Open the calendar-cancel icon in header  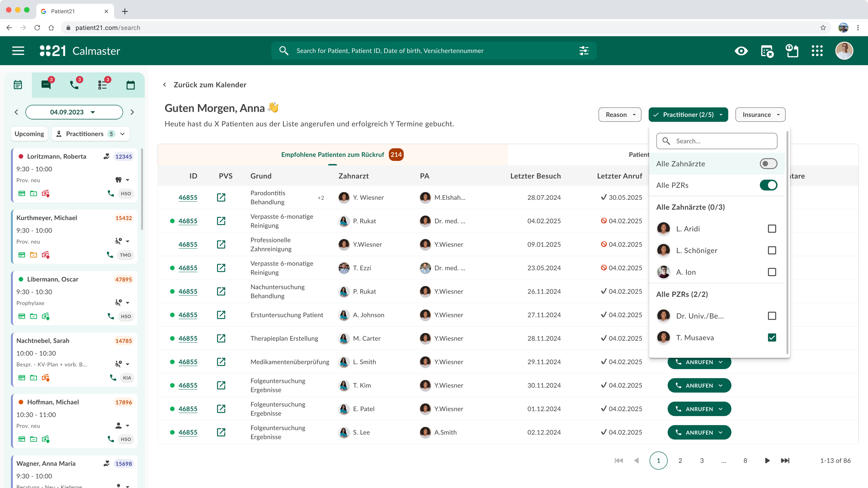pos(767,51)
